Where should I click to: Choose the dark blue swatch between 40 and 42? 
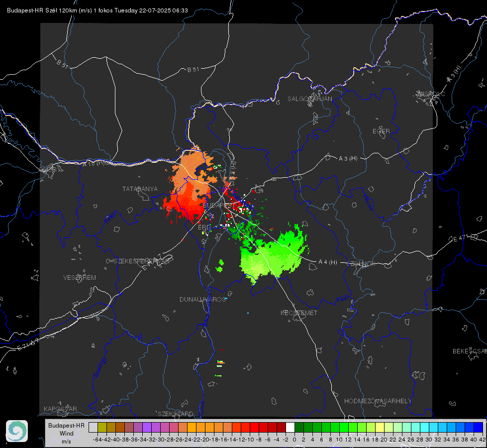(479, 427)
